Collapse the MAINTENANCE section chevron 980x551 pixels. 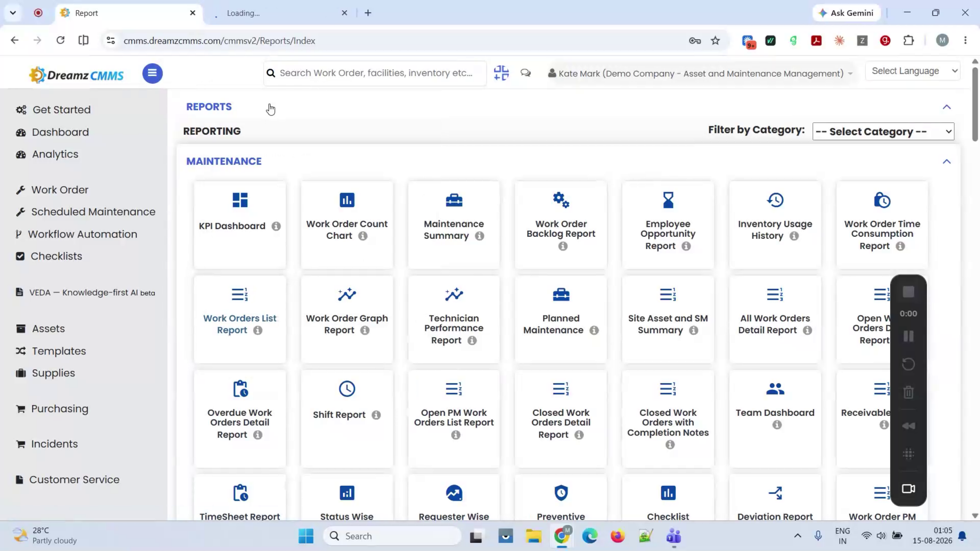point(947,162)
